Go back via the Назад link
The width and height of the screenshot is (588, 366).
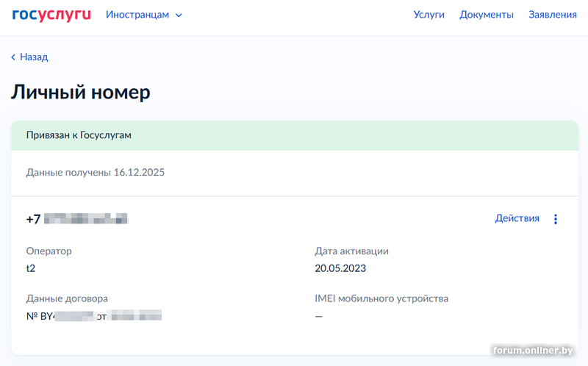(34, 57)
